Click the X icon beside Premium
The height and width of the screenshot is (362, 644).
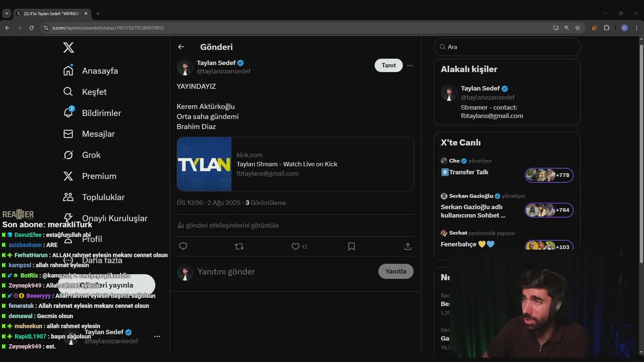68,176
